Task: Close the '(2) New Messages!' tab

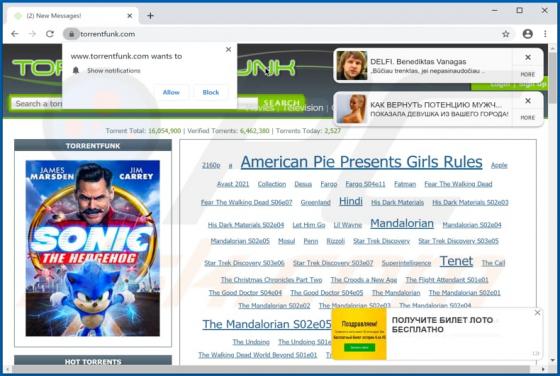Action: coord(130,16)
